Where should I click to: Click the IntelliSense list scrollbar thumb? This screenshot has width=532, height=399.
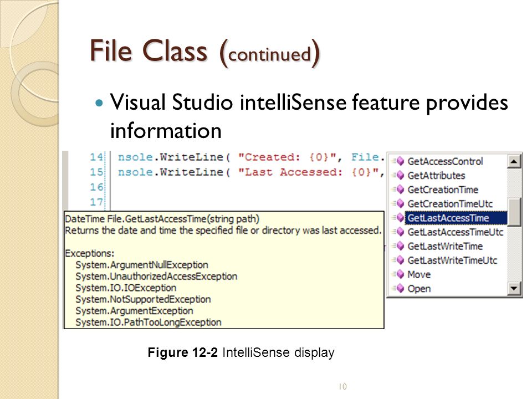[514, 212]
